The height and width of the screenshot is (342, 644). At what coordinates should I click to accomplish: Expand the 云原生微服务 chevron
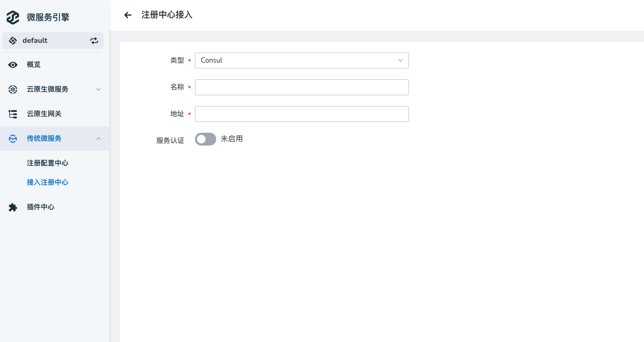coord(99,89)
